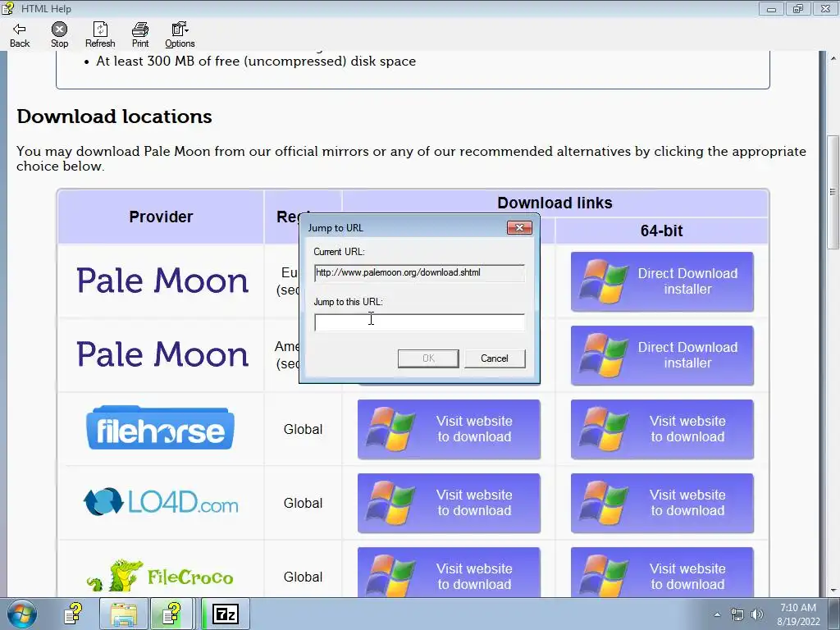
Task: Print the current help page
Action: tap(140, 35)
